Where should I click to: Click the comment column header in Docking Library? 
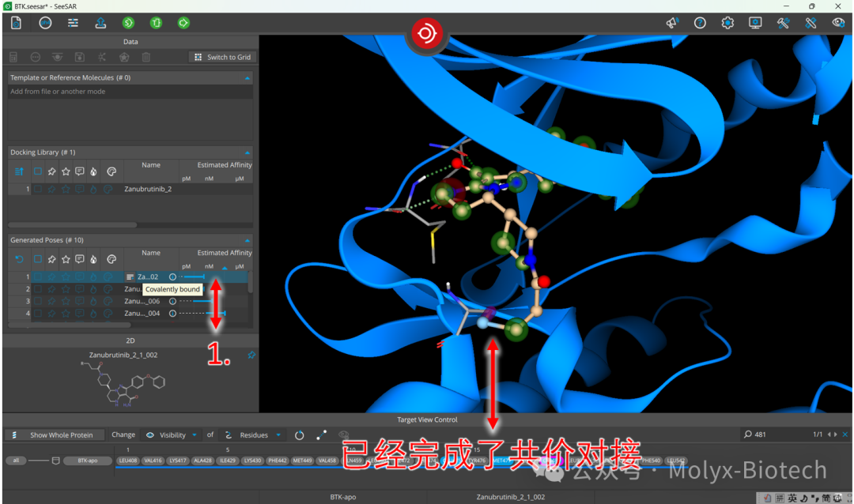(x=80, y=171)
